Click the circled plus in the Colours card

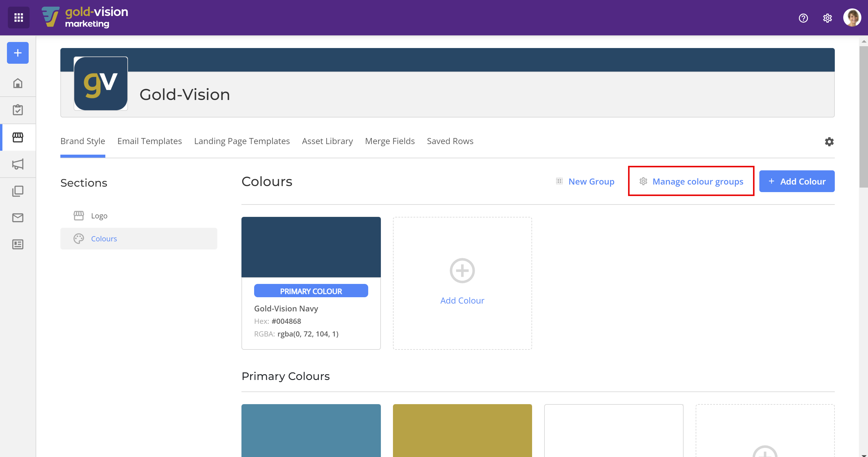(462, 271)
